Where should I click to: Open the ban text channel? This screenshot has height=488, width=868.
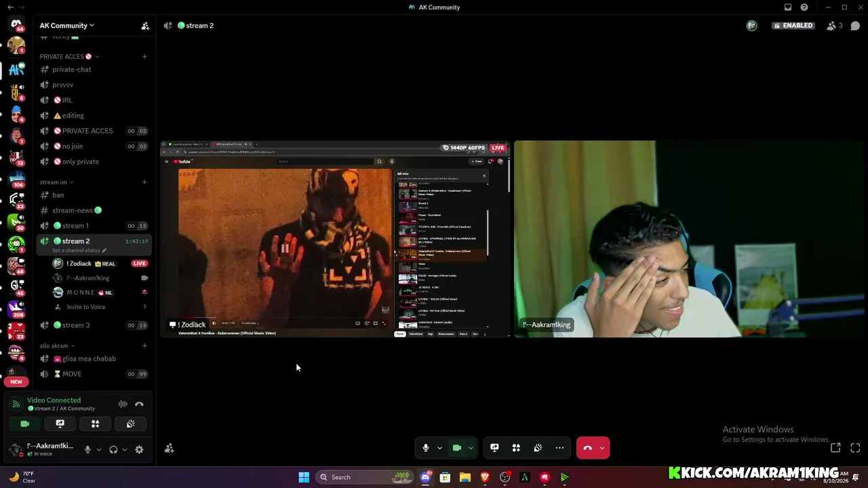coord(94,195)
